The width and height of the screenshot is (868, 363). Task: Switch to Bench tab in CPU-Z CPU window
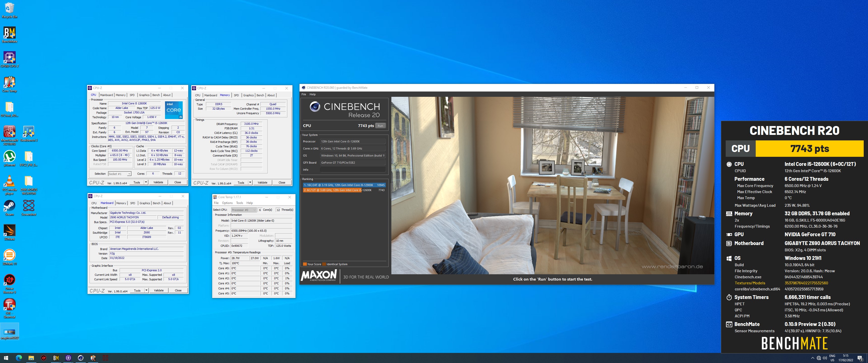(156, 95)
